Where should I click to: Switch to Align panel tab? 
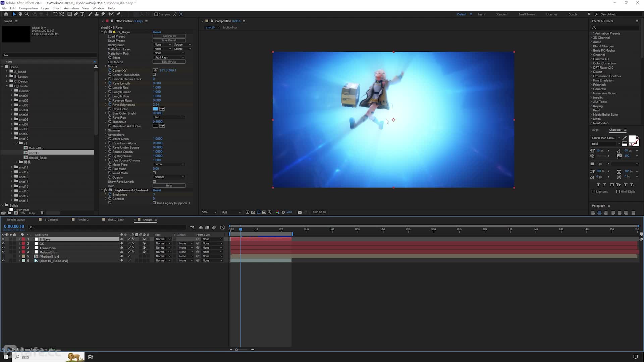click(595, 130)
